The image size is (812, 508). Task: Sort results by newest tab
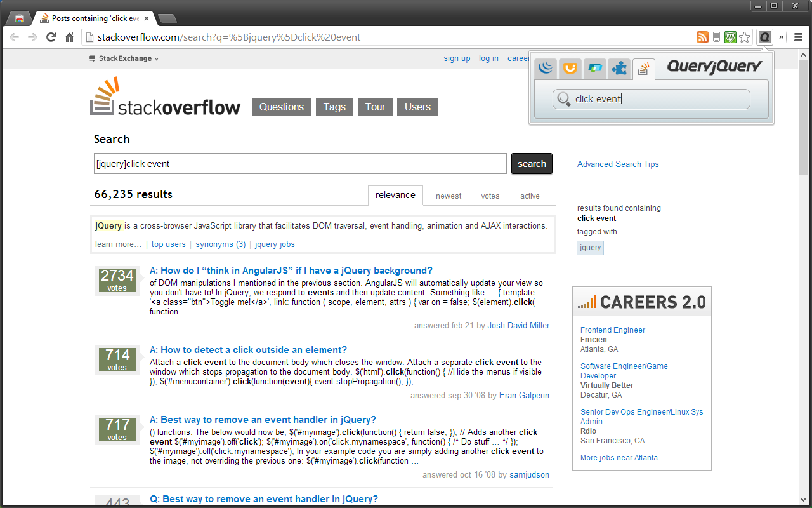[449, 196]
